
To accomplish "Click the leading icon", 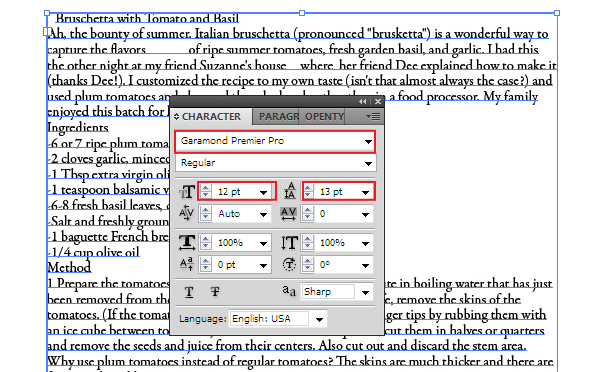I will 289,191.
